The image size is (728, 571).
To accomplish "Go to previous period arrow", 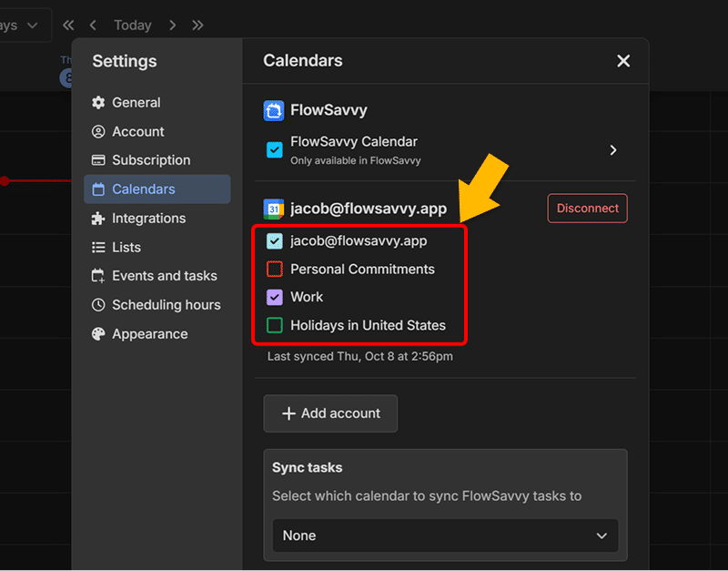I will (x=93, y=25).
